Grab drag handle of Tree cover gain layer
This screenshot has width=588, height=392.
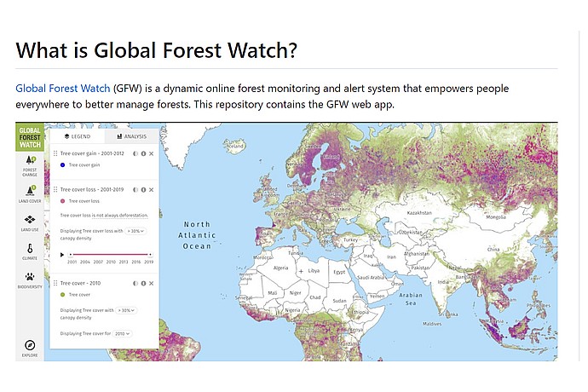55,153
